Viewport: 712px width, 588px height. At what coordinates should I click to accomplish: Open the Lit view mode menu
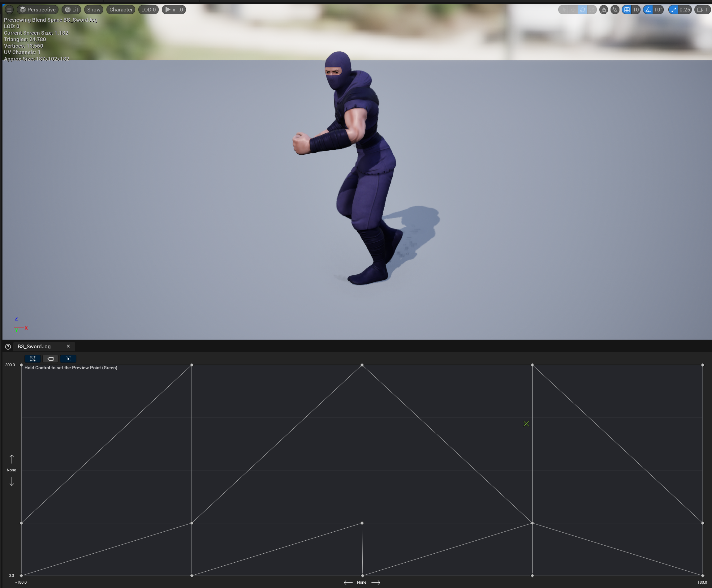click(x=71, y=10)
